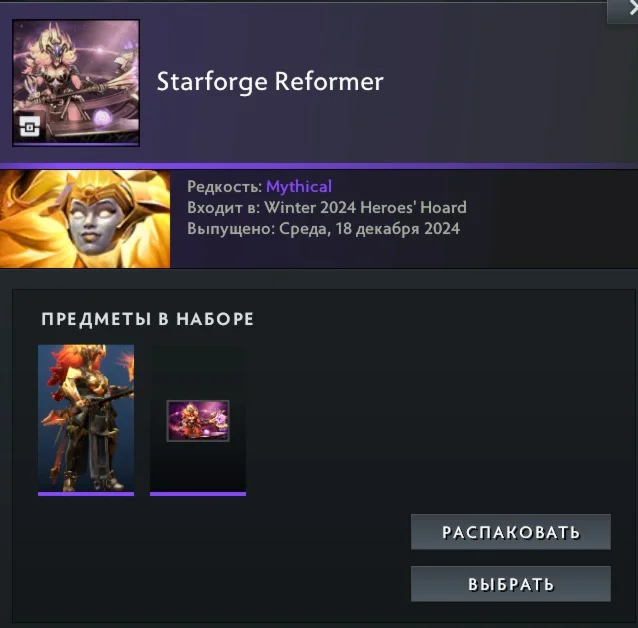638x628 pixels.
Task: Click the Редкость label
Action: tap(225, 186)
